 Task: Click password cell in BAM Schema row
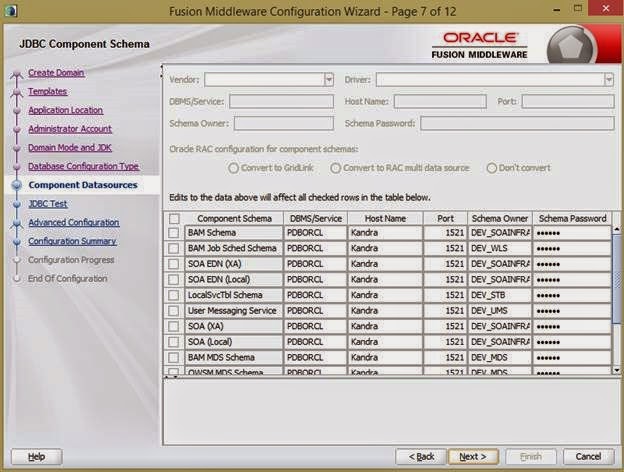pyautogui.click(x=572, y=233)
